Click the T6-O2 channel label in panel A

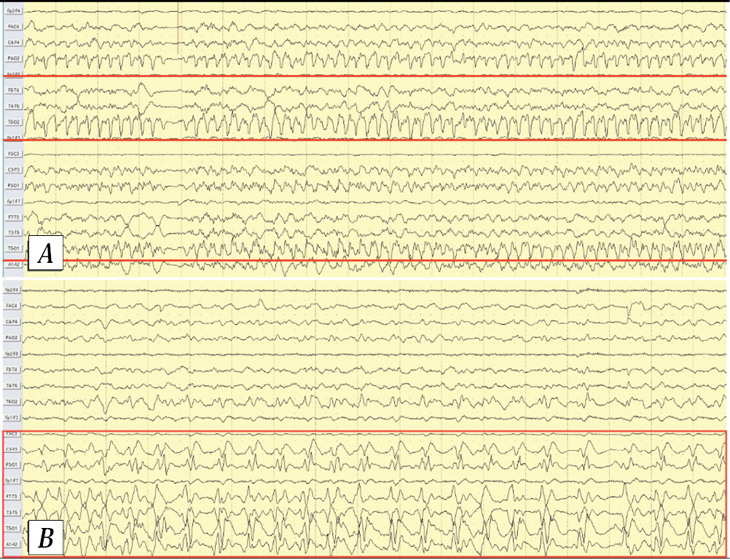click(14, 122)
